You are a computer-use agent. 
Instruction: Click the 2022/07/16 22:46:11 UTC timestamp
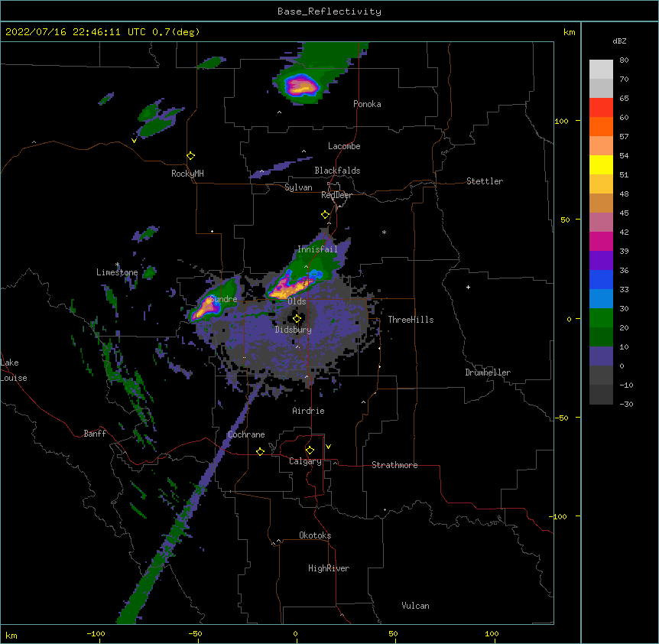coord(75,32)
